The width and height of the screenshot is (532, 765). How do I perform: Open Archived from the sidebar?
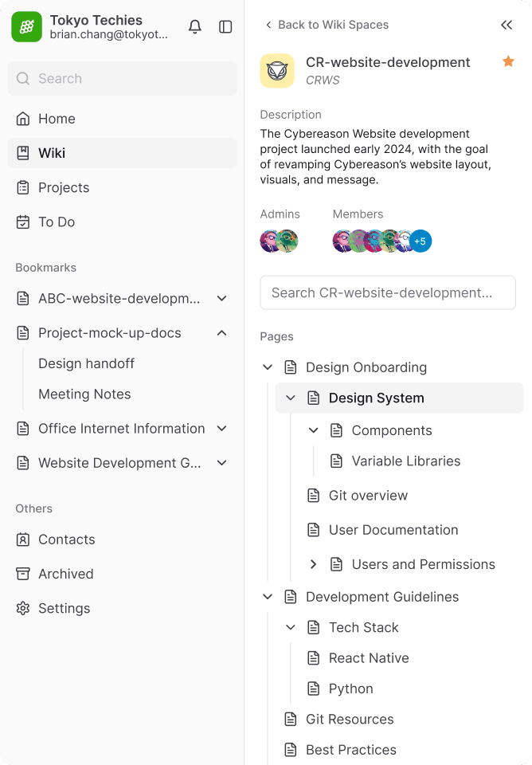pyautogui.click(x=123, y=574)
